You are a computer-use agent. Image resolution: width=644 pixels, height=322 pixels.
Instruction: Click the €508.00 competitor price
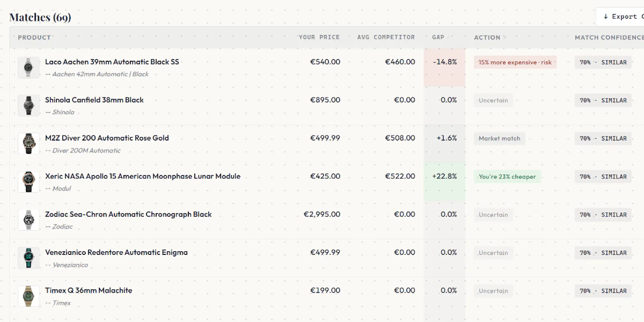[400, 138]
